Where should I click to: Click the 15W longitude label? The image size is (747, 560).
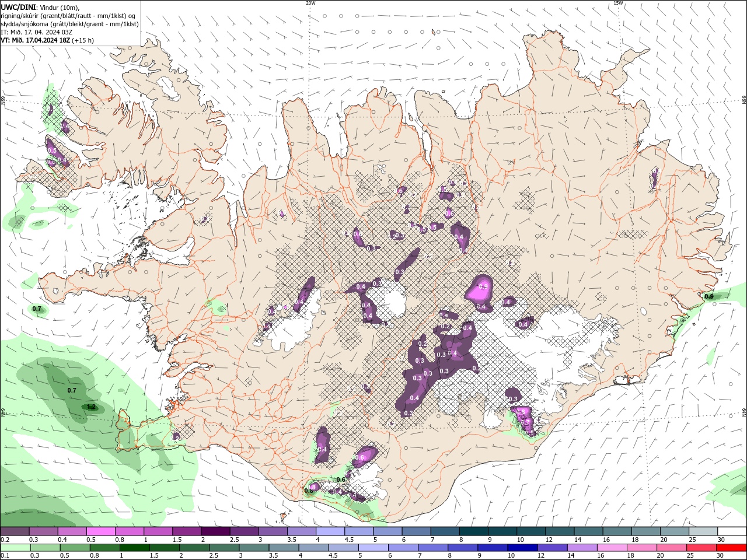[x=619, y=3]
